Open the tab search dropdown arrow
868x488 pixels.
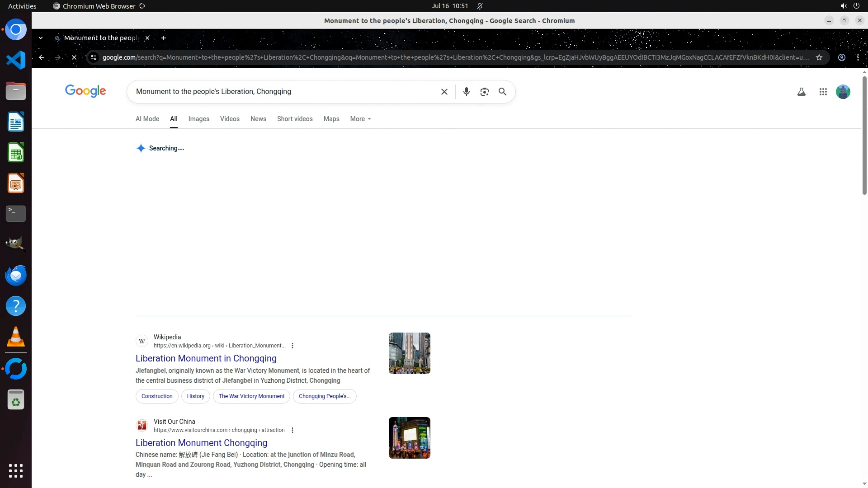pos(41,38)
